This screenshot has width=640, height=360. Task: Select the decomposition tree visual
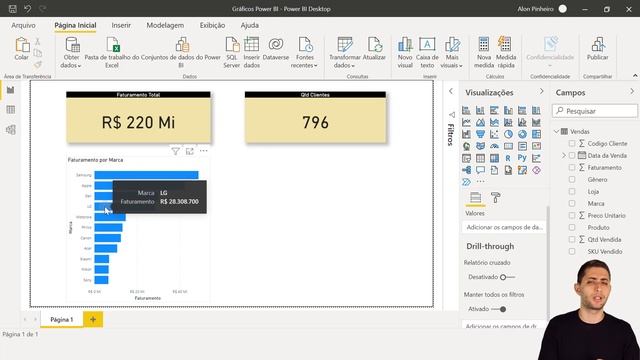click(467, 170)
